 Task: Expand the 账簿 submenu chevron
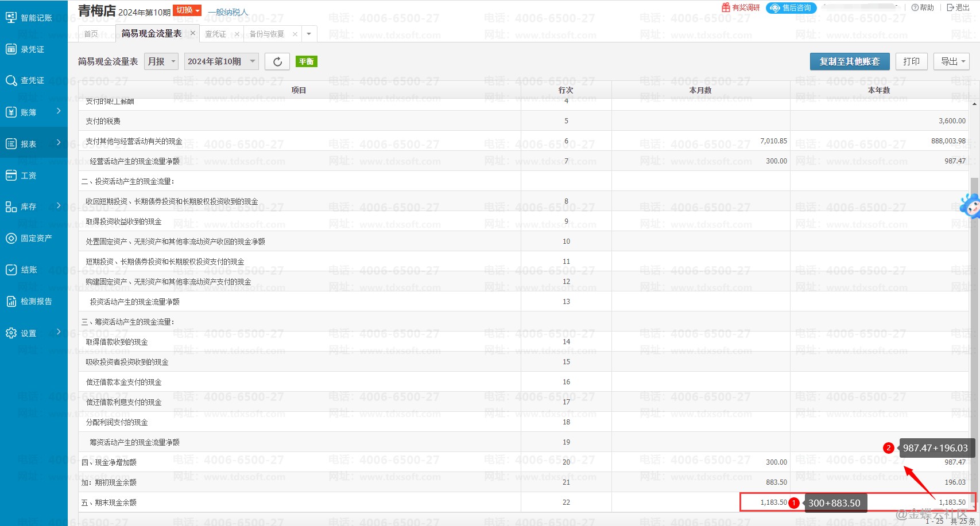tap(59, 111)
